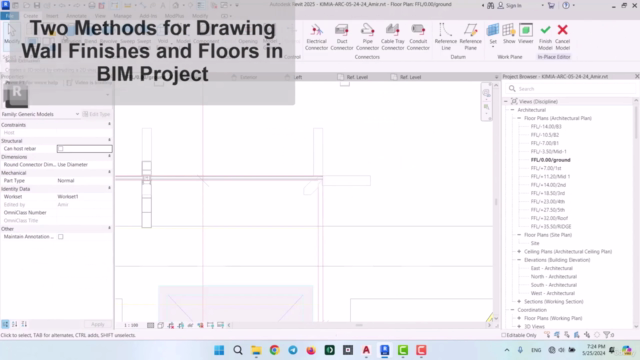Select FFL/0.00/ground in Project Browser
640x360 pixels.
550,160
